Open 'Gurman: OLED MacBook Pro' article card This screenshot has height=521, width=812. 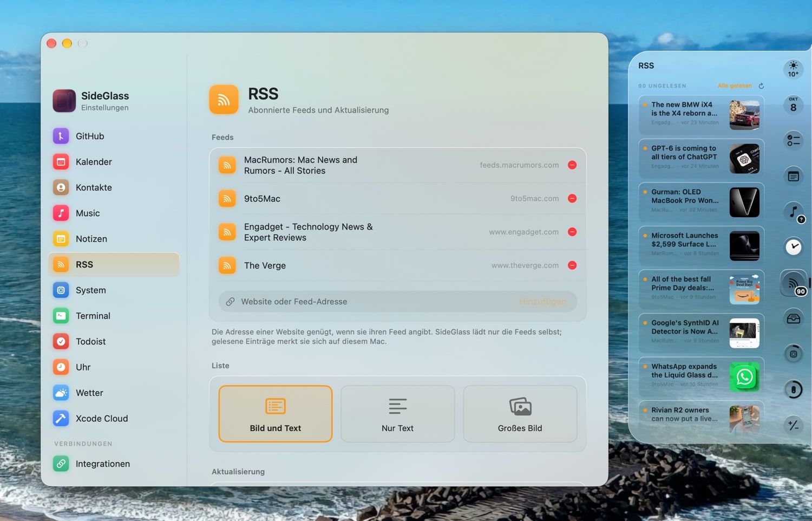click(702, 203)
